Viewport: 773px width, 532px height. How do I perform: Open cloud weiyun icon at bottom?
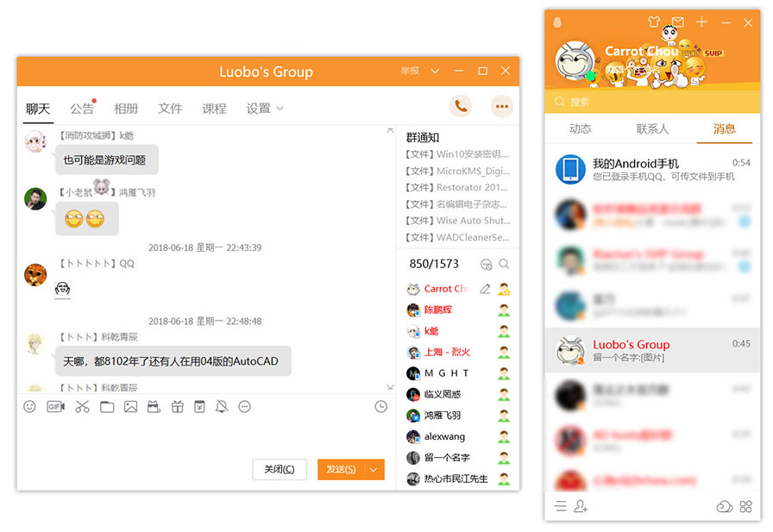[x=724, y=506]
